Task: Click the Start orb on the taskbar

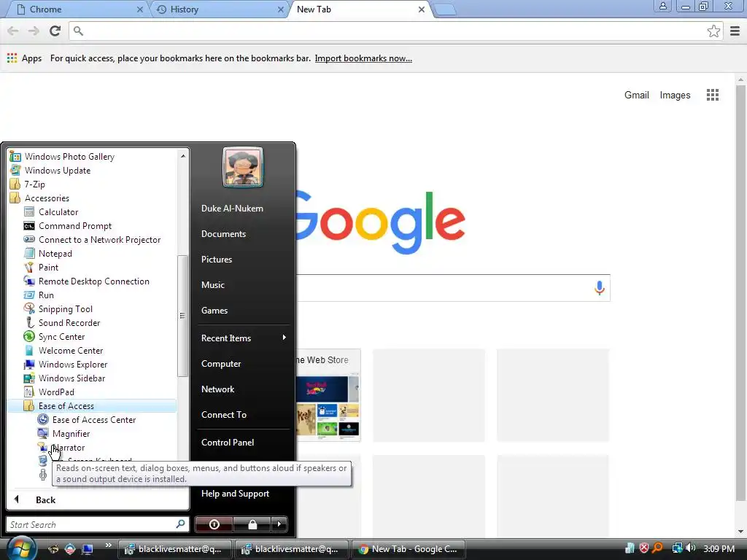Action: tap(20, 549)
